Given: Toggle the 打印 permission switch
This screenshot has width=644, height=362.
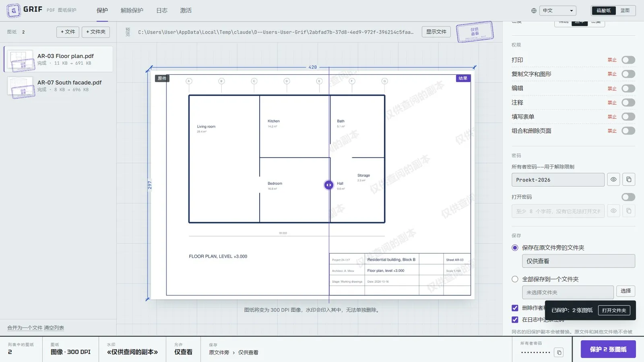Looking at the screenshot, I should (x=628, y=60).
